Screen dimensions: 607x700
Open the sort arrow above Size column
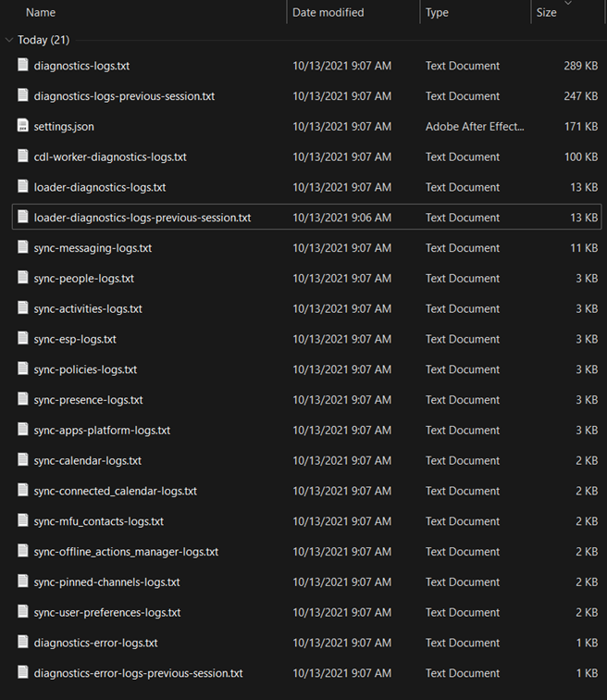[x=568, y=3]
